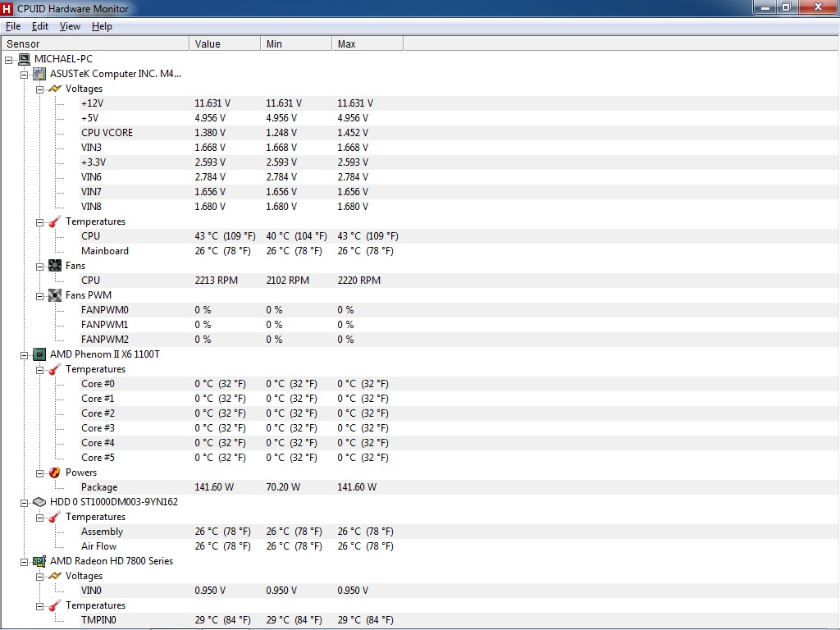Click the HDD 0 hard drive icon

coord(39,503)
